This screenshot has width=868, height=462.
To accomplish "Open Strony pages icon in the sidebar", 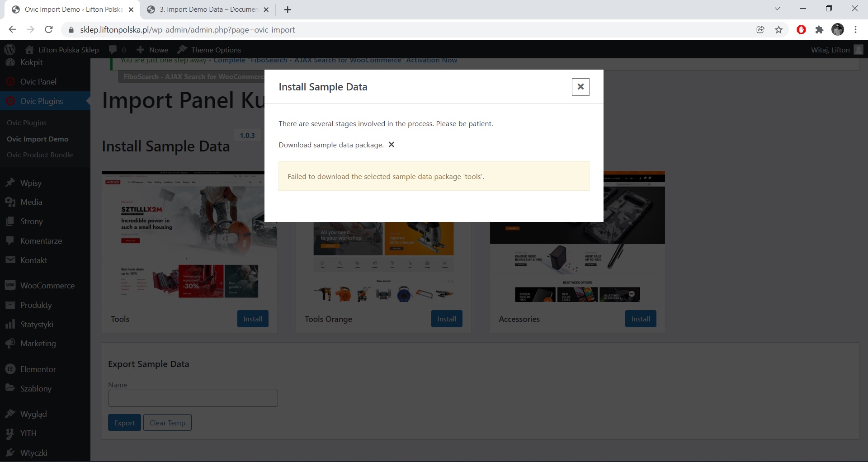I will (10, 222).
